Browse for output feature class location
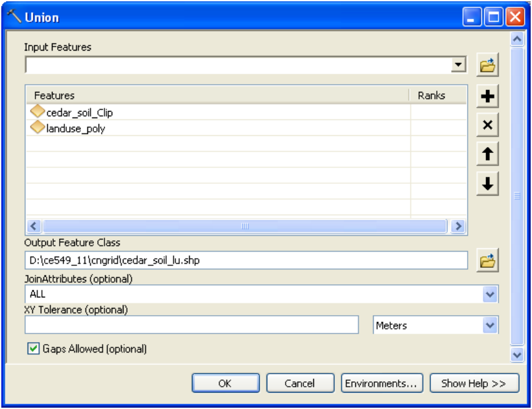532x409 pixels. pyautogui.click(x=487, y=261)
